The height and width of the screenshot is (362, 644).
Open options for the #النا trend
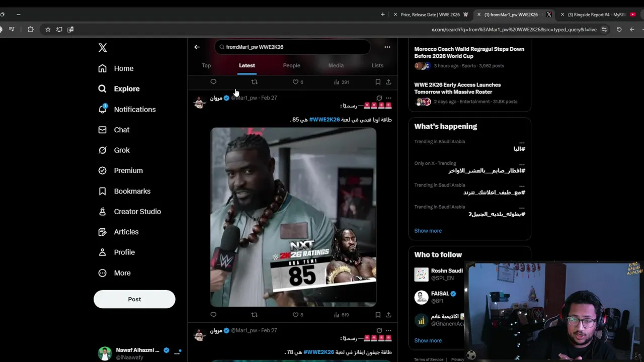pos(522,142)
